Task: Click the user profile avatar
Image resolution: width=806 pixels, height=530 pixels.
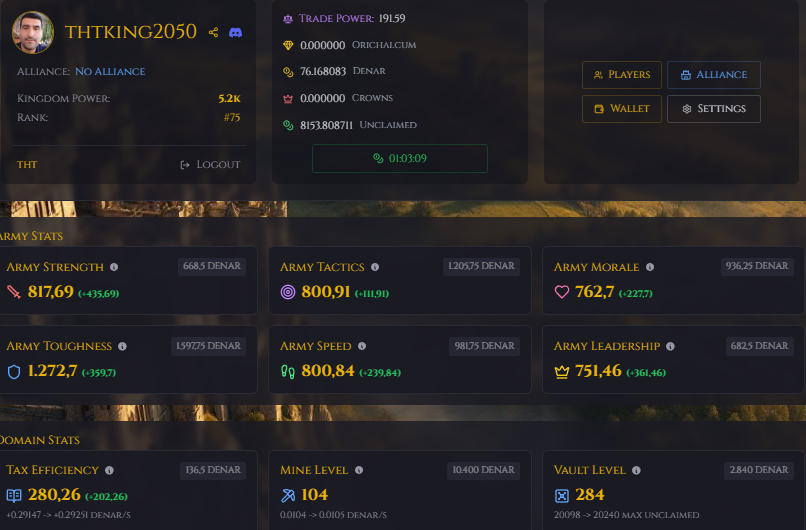Action: (x=33, y=32)
